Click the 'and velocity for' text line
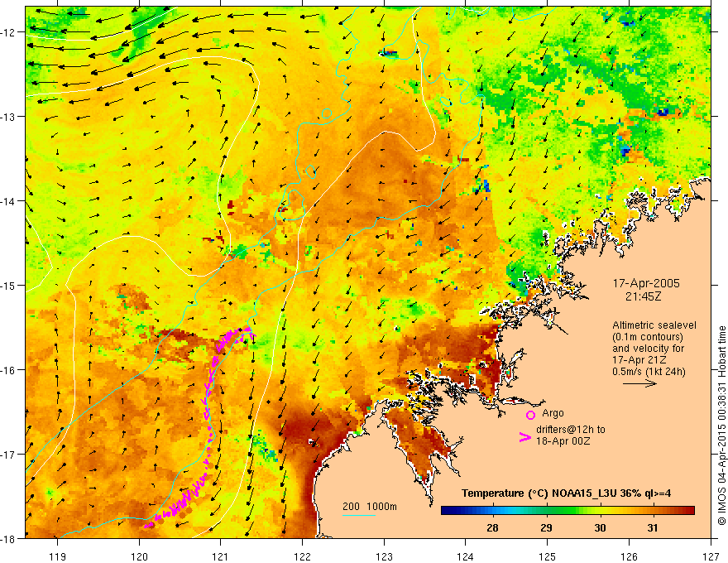Image resolution: width=728 pixels, height=563 pixels. click(x=648, y=349)
